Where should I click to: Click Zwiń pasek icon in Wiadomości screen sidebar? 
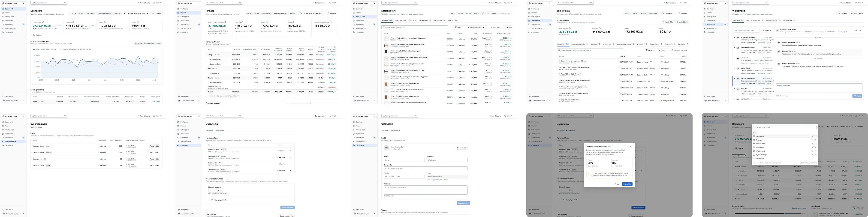click(705, 96)
